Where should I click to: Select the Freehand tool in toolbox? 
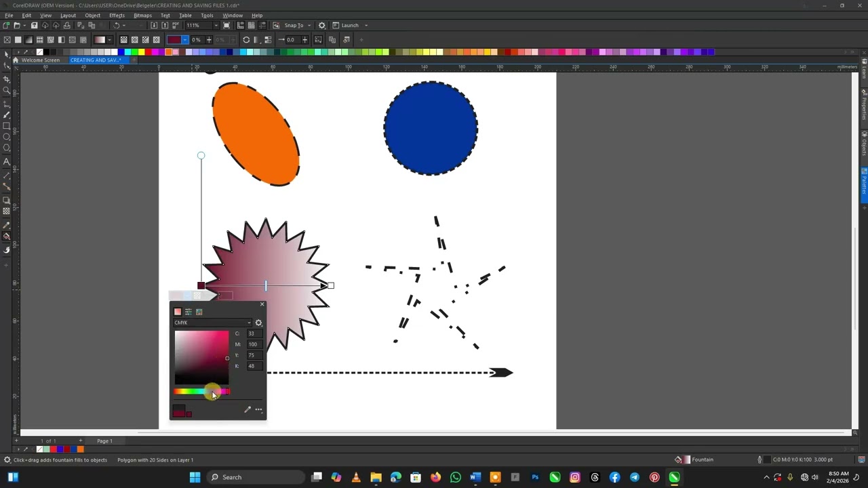click(7, 103)
